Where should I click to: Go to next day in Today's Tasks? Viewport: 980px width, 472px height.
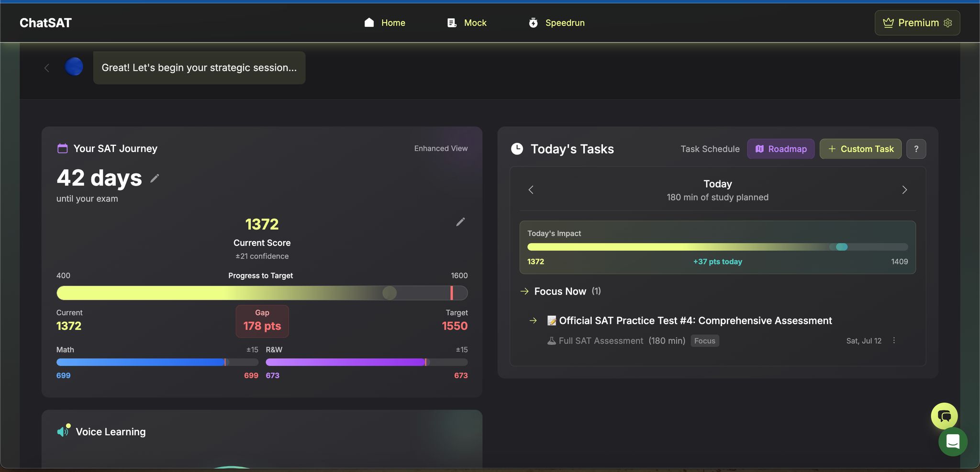tap(904, 190)
